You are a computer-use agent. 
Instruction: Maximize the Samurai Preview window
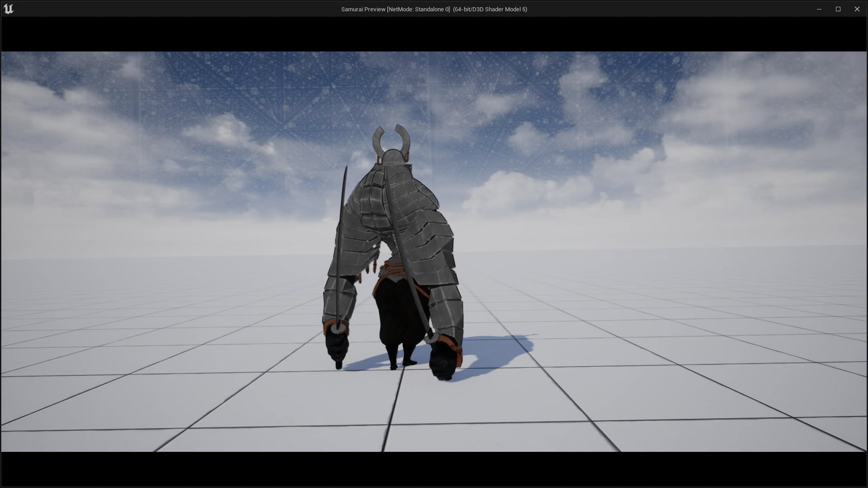pos(838,9)
